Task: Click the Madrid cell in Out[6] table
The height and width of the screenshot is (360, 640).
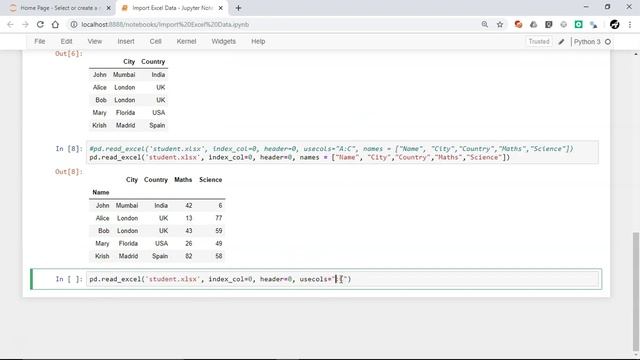Action: coord(125,125)
